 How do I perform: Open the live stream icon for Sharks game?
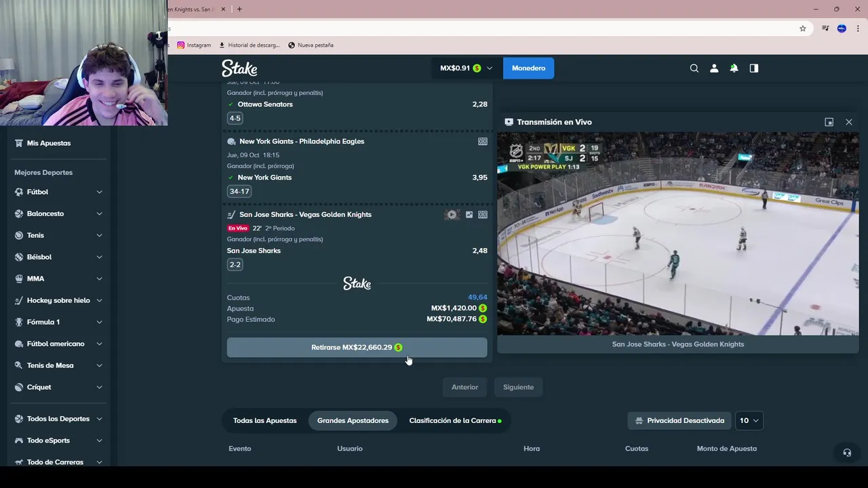(x=452, y=215)
